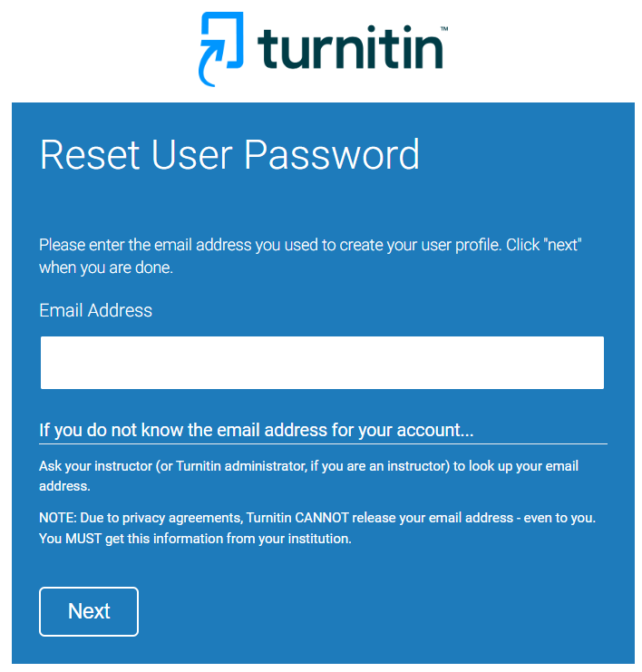Viewport: 642px width, 672px height.
Task: Click the trademark symbol beside turnitin
Action: [x=444, y=30]
